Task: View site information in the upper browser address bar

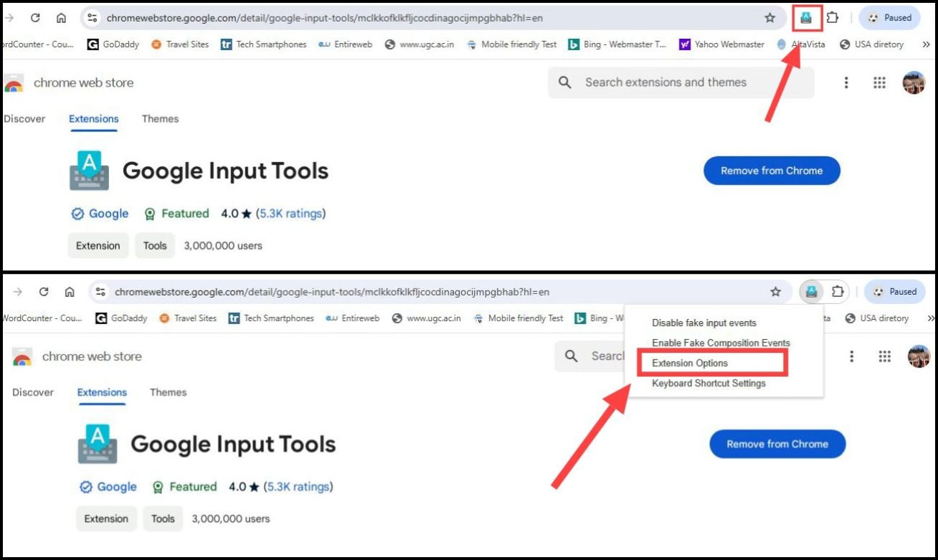Action: click(x=92, y=18)
